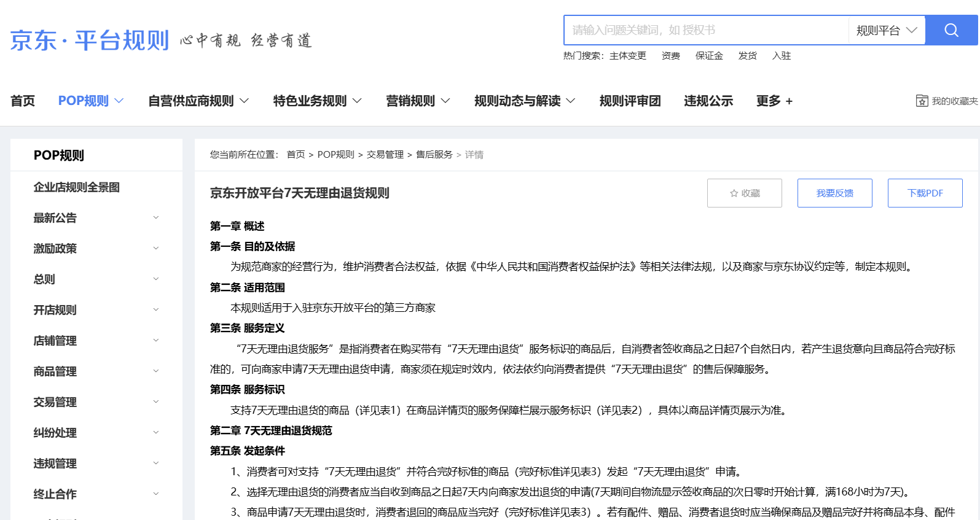Click the star icon in the 收藏 button

pyautogui.click(x=734, y=193)
